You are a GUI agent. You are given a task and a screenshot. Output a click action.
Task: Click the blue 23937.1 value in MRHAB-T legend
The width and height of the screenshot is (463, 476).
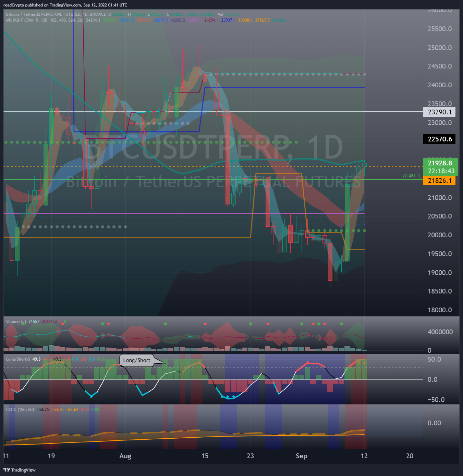tap(229, 20)
